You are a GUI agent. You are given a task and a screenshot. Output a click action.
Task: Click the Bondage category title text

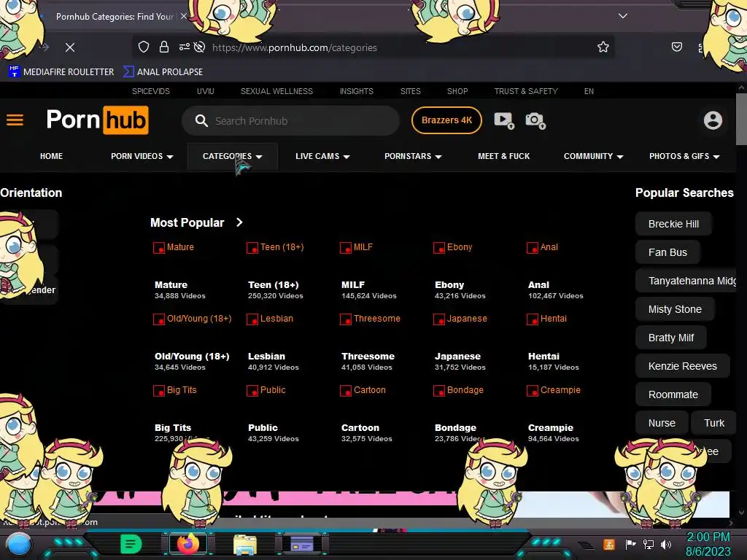click(x=455, y=427)
